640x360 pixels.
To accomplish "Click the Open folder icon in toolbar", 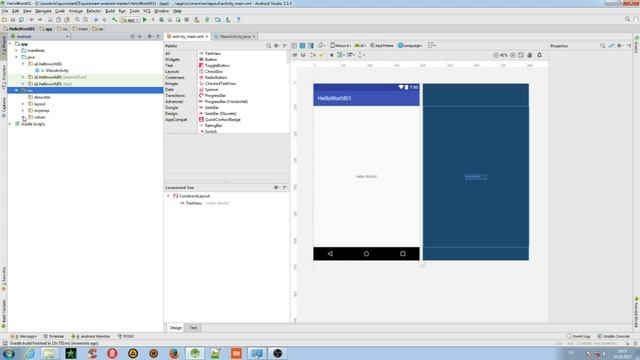I will click(x=4, y=20).
